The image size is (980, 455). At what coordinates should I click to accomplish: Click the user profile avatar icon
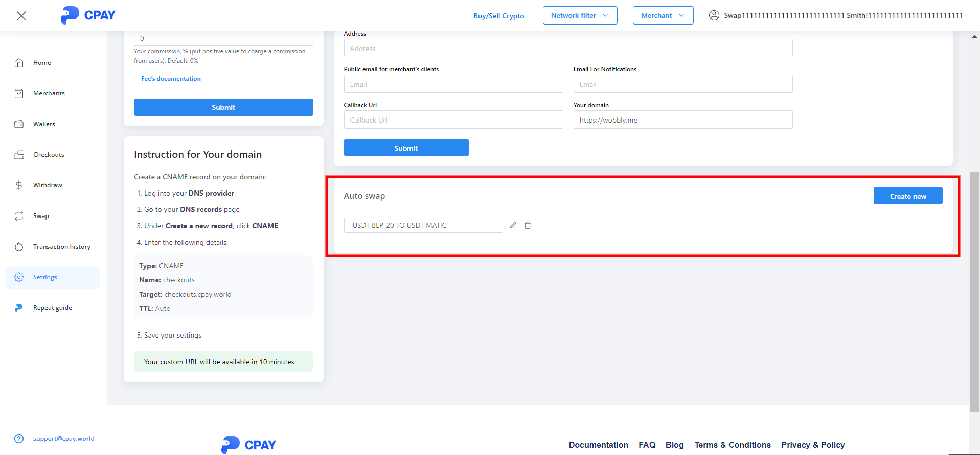click(714, 15)
